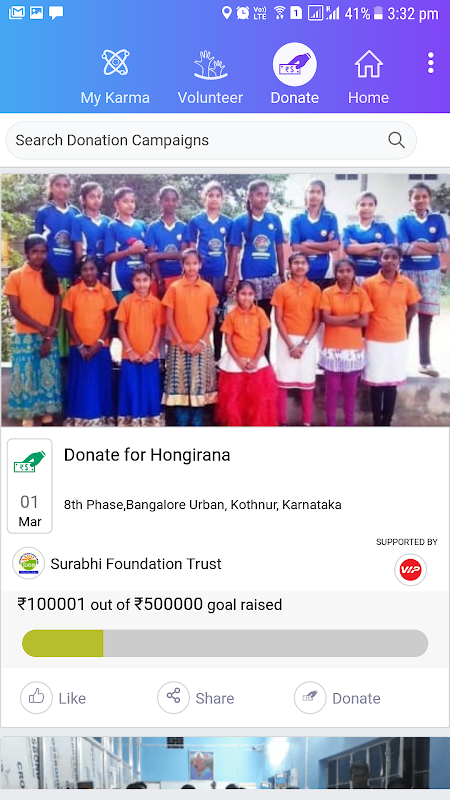Open the three-dot overflow menu
The height and width of the screenshot is (800, 450).
[431, 63]
